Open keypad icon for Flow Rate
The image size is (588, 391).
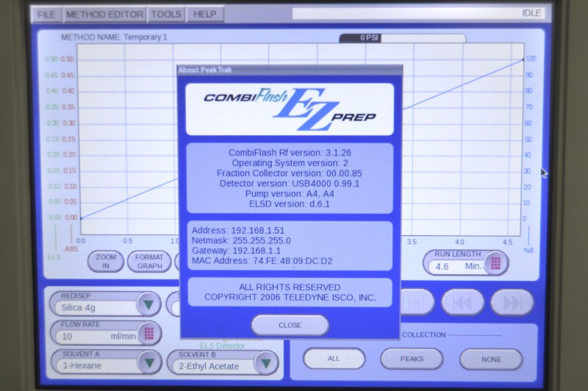tap(149, 334)
